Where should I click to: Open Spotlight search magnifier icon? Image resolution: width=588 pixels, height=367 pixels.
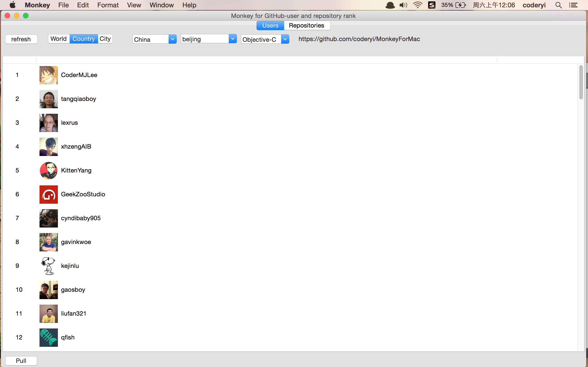(x=559, y=5)
